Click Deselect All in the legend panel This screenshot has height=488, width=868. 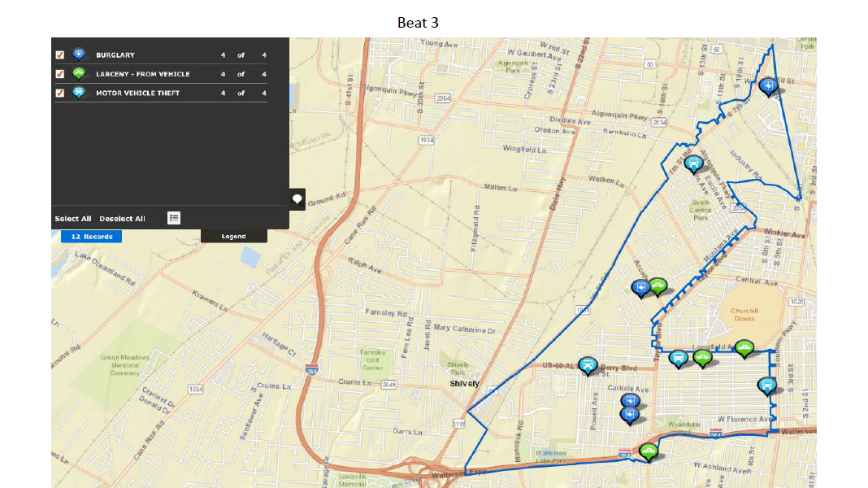[122, 219]
